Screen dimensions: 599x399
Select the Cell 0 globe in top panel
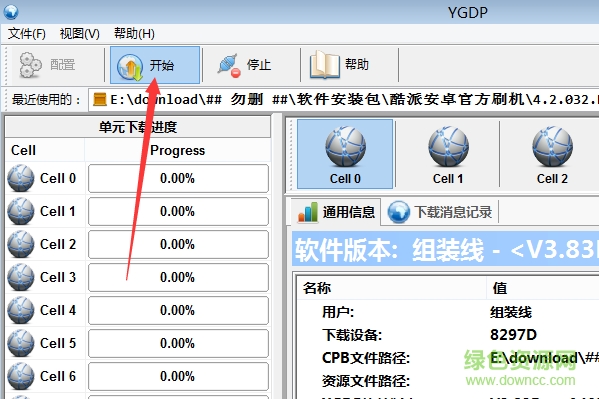click(345, 154)
